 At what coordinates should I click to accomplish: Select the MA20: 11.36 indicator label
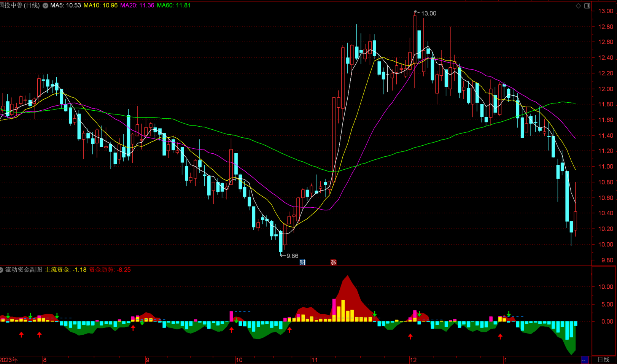click(137, 5)
